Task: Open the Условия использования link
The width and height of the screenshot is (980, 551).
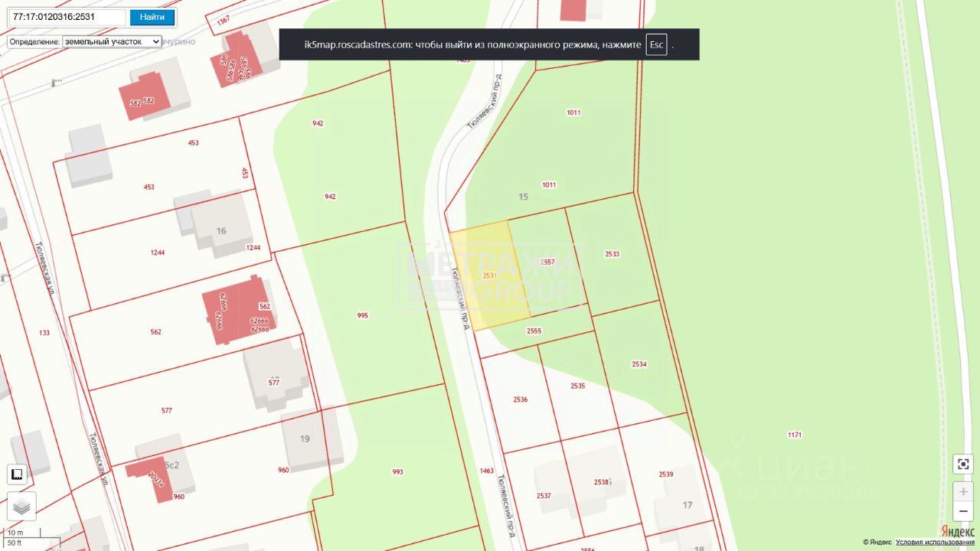Action: click(x=935, y=543)
